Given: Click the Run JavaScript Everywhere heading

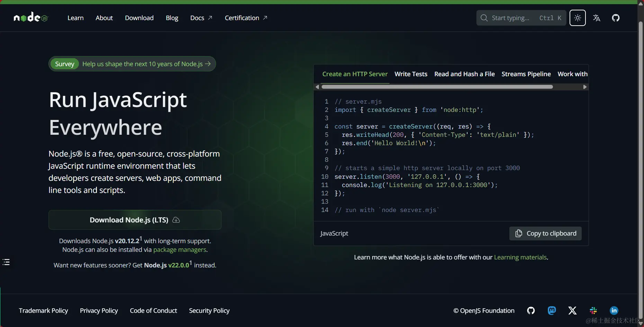Looking at the screenshot, I should (x=118, y=114).
